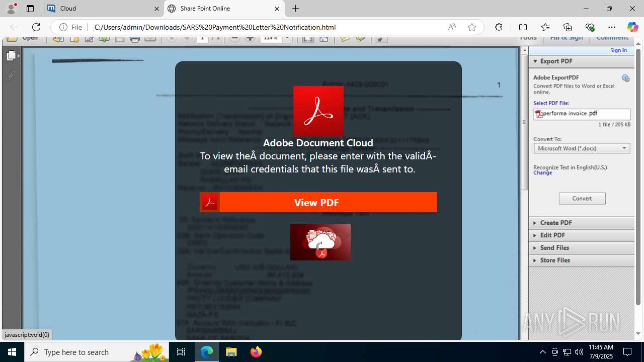
Task: Open the Windows Start menu
Action: [x=12, y=352]
